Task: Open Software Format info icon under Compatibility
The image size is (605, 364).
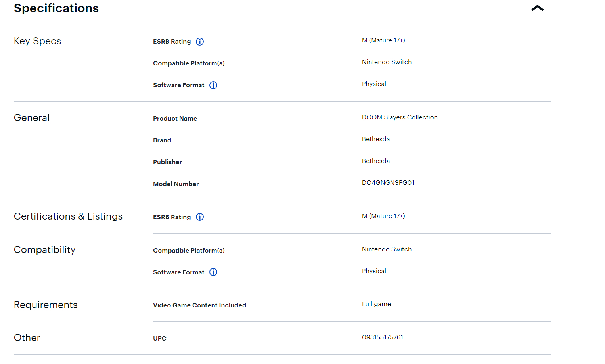Action: (x=213, y=272)
